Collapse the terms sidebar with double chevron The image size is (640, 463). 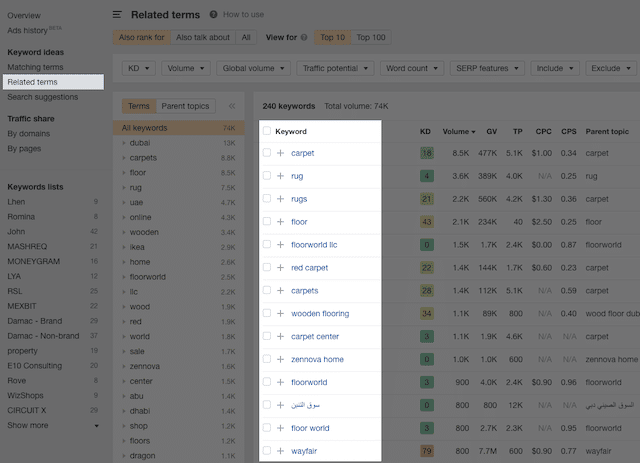coord(232,106)
